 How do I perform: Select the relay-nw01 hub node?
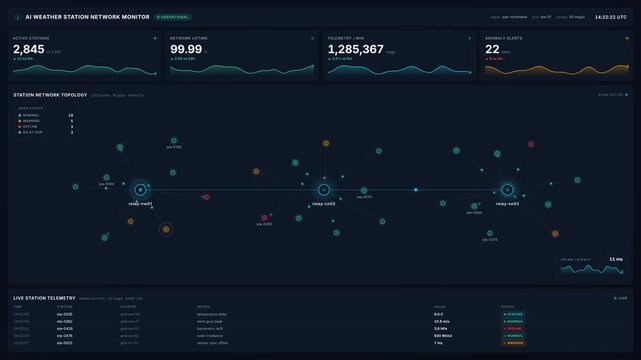(140, 190)
